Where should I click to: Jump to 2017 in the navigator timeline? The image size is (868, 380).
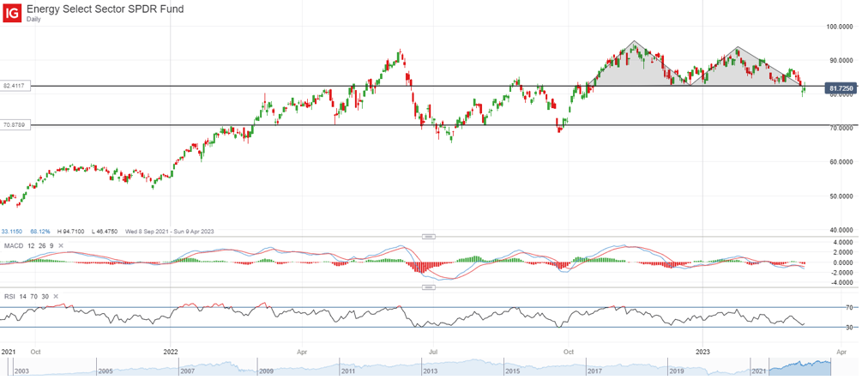click(x=594, y=370)
